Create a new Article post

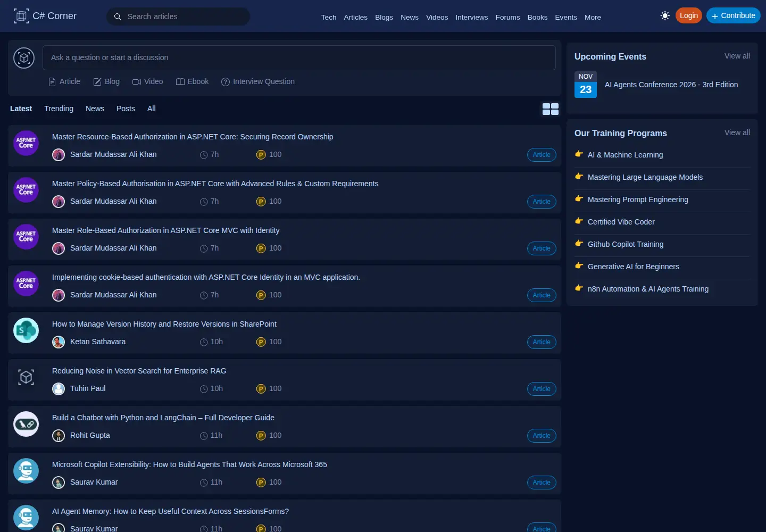point(64,81)
